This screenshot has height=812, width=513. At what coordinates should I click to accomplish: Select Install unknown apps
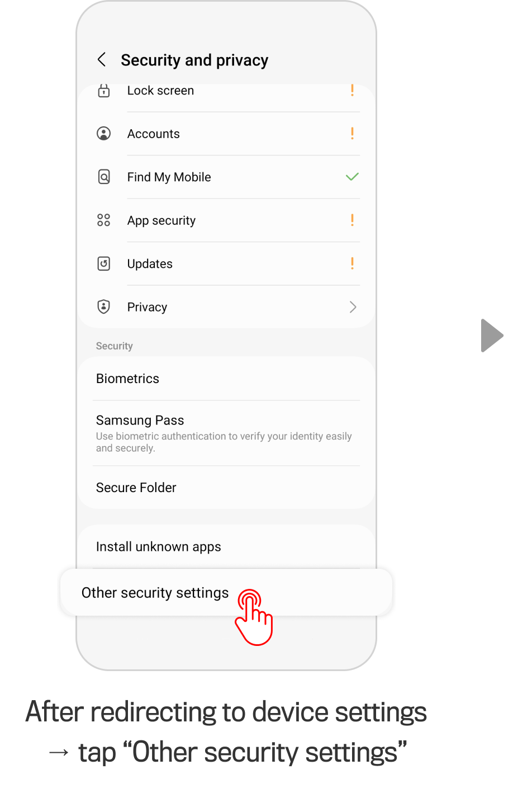[159, 547]
